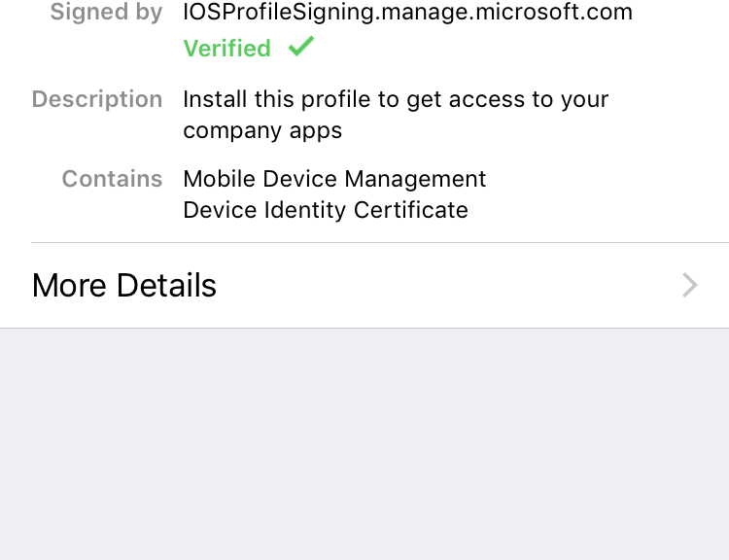This screenshot has width=729, height=560.
Task: Click 'microsoft.com' portion of the signer
Action: point(554,12)
